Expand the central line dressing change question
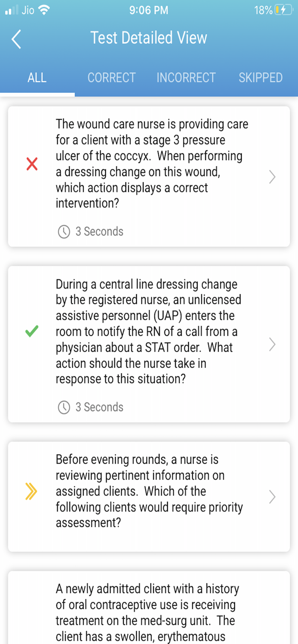Screen dimensions: 298x644 coord(271,345)
